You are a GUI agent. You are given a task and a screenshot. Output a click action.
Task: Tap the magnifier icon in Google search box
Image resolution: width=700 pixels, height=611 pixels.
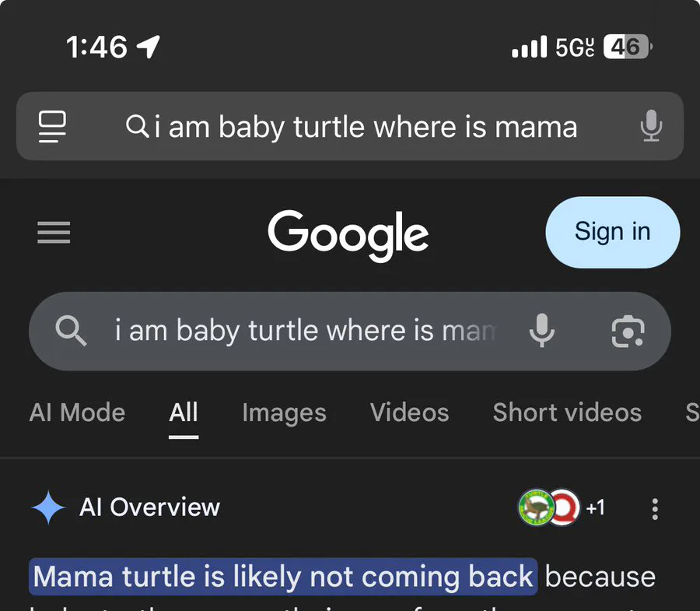(72, 332)
